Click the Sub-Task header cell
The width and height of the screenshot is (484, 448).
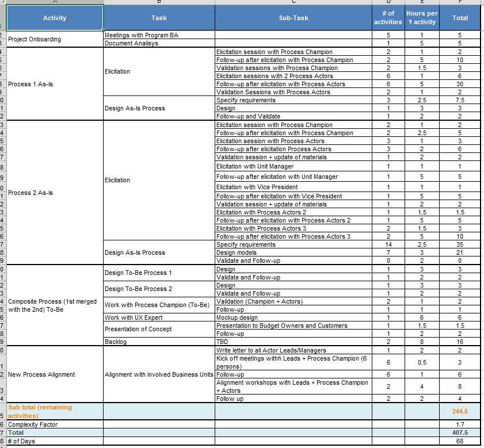coord(292,17)
